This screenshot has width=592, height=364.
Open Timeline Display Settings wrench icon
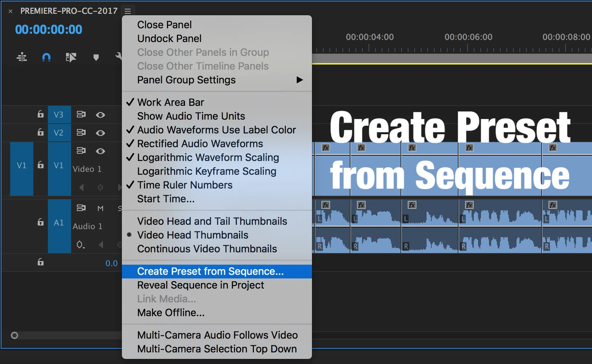tap(120, 57)
